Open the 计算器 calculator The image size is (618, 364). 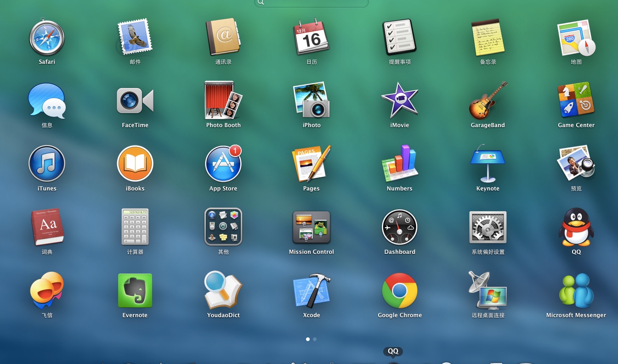pos(135,227)
